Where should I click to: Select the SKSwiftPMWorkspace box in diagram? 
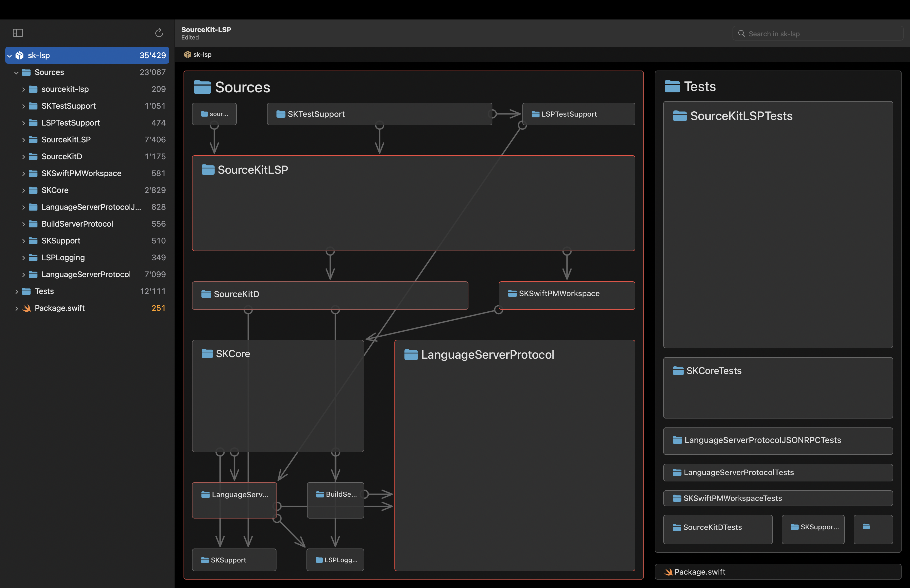tap(567, 296)
